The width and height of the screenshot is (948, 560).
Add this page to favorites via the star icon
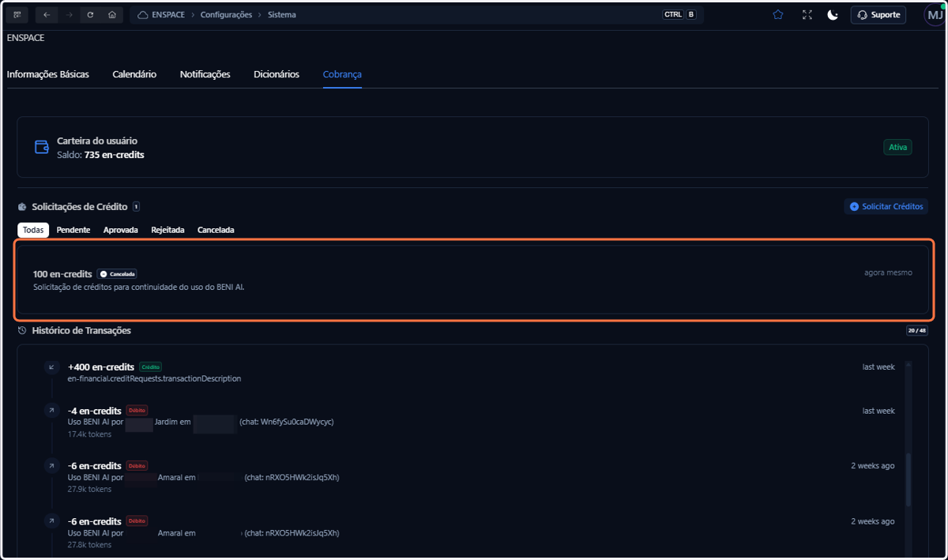tap(778, 14)
